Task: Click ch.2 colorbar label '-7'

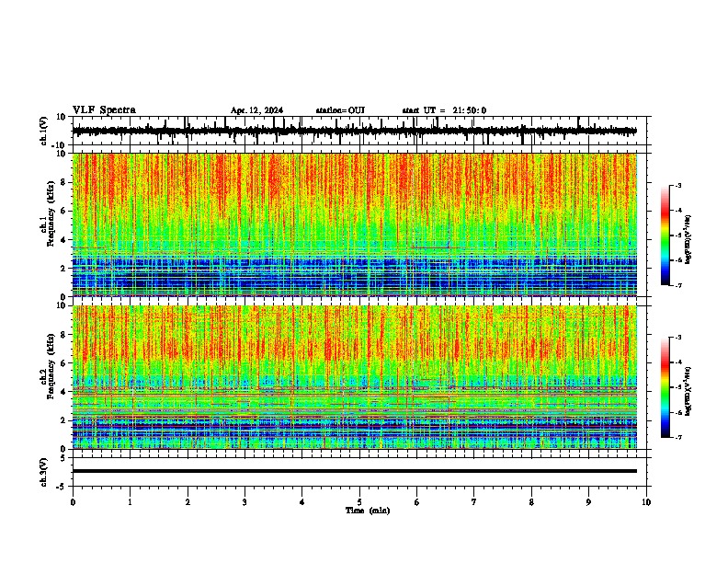Action: click(677, 437)
